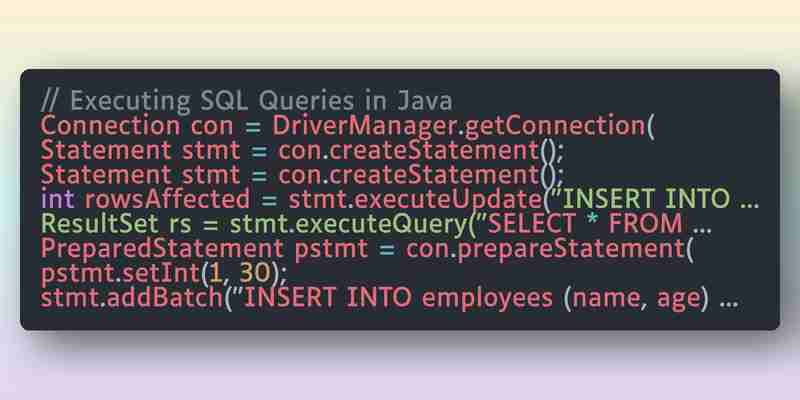Image resolution: width=800 pixels, height=400 pixels.
Task: Click the first Statement stmt line
Action: (x=303, y=150)
